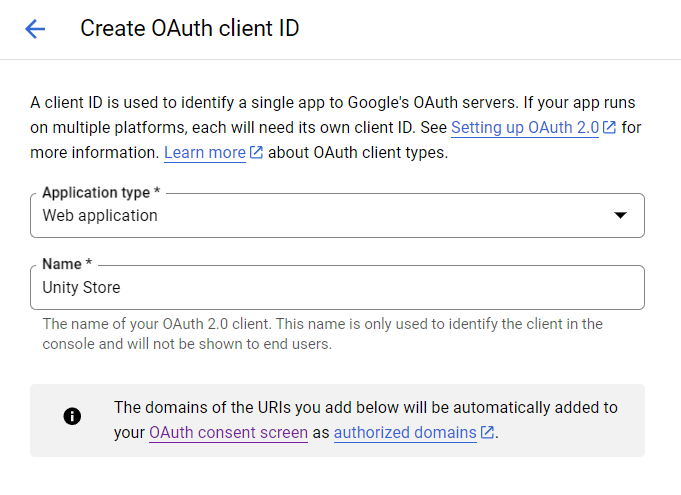
Task: Open the Setting up OAuth 2.0 link
Action: click(525, 128)
